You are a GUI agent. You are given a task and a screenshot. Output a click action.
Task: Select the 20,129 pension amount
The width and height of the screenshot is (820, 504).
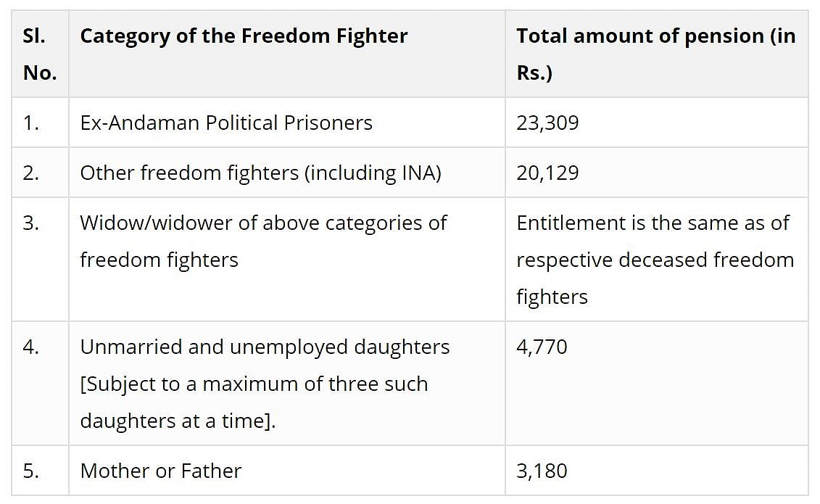547,173
